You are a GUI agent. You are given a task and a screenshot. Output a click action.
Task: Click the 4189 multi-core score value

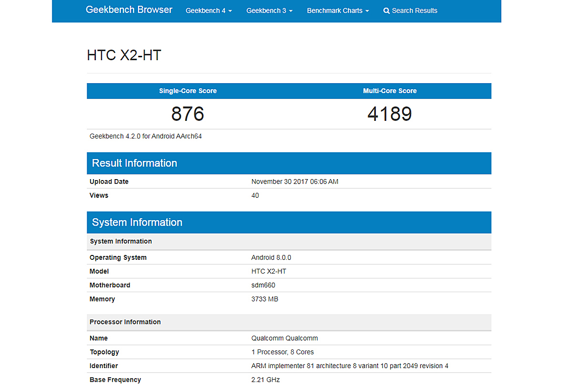[x=390, y=114]
